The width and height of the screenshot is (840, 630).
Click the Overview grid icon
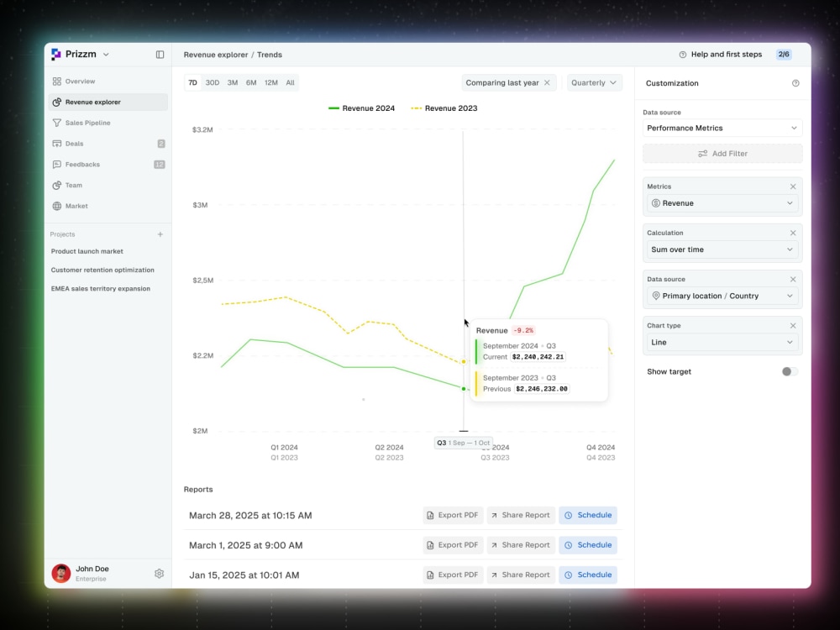57,81
